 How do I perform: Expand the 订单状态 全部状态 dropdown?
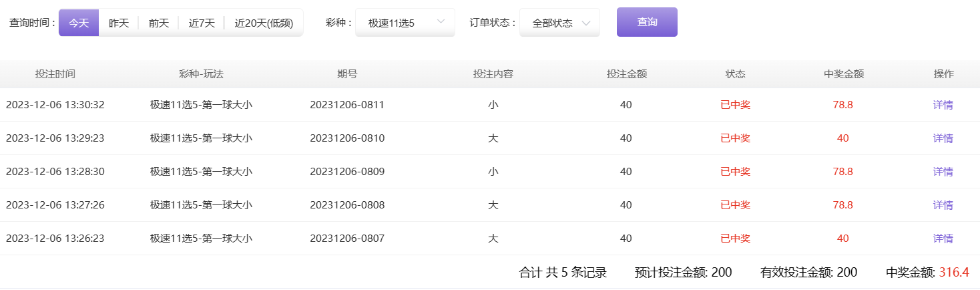point(559,23)
